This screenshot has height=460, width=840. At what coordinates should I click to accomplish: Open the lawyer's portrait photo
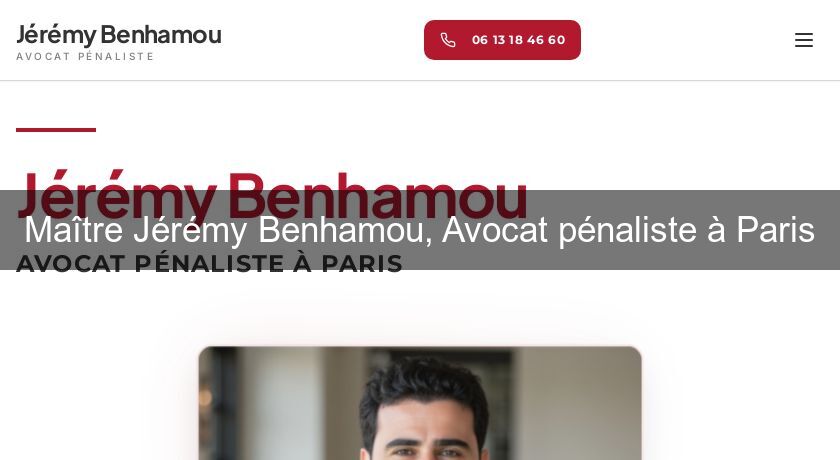pos(420,403)
